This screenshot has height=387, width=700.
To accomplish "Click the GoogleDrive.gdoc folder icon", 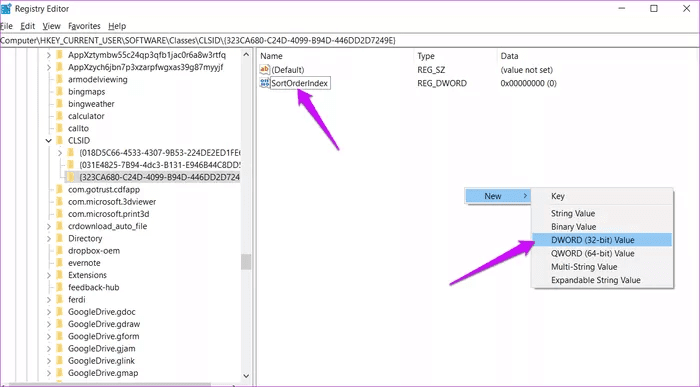I will coord(60,312).
